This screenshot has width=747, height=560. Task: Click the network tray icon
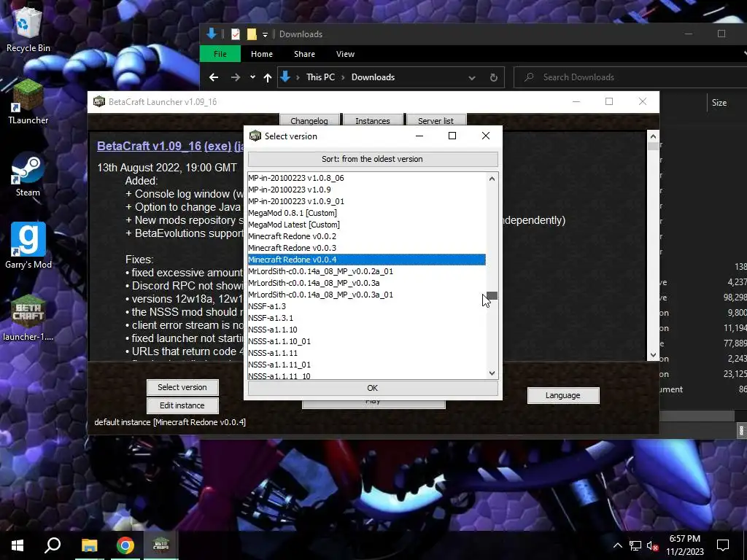tap(635, 545)
